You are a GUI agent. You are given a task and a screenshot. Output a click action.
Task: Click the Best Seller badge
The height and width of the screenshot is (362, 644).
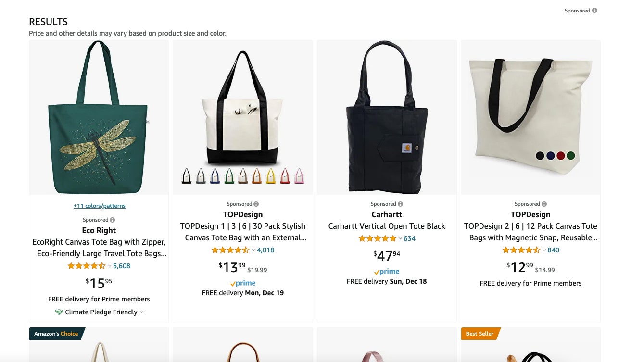point(479,333)
